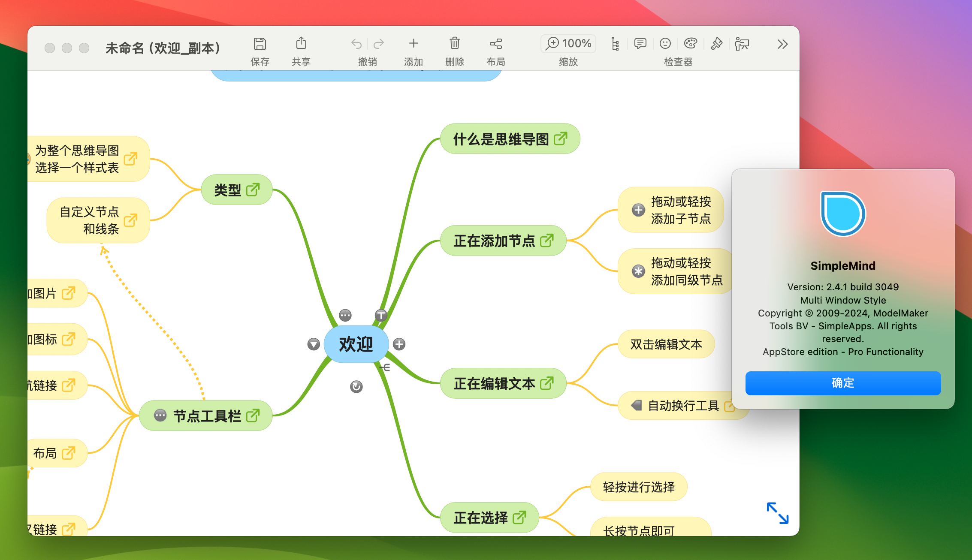972x560 pixels.
Task: Open link icon on 自定义节点和线条 node
Action: [130, 220]
